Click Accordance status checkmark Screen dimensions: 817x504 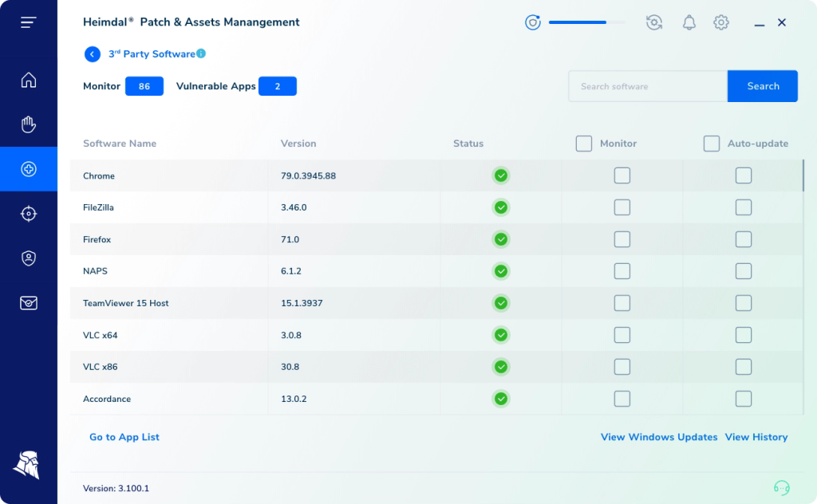click(501, 399)
